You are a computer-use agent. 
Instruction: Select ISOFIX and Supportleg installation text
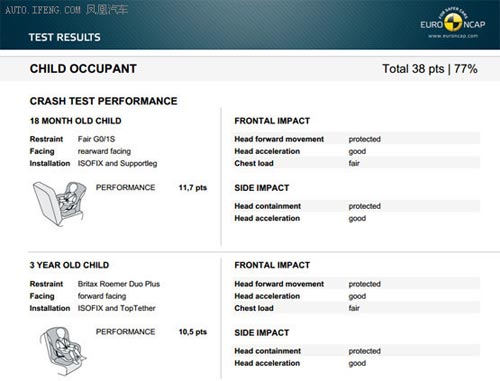tap(117, 163)
